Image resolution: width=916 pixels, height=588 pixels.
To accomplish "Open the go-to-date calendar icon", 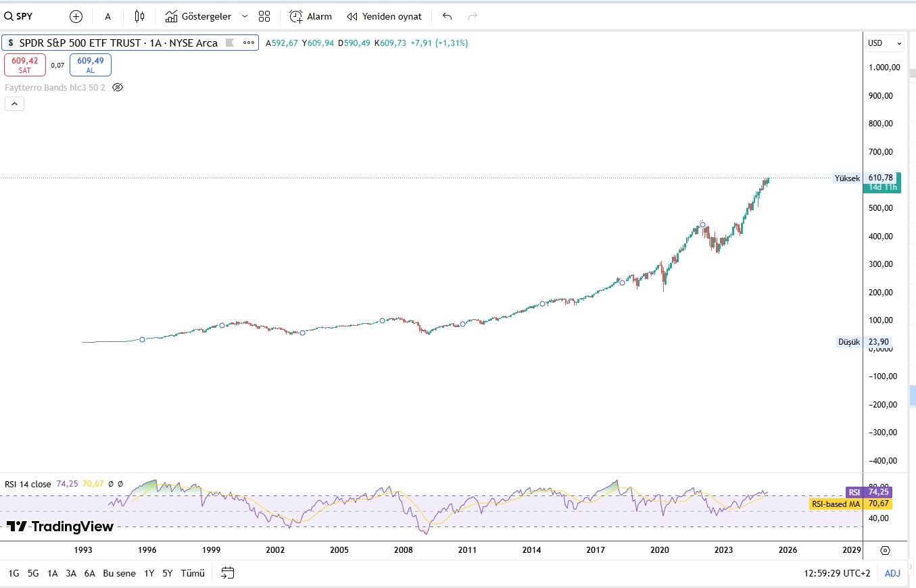I will pyautogui.click(x=228, y=573).
